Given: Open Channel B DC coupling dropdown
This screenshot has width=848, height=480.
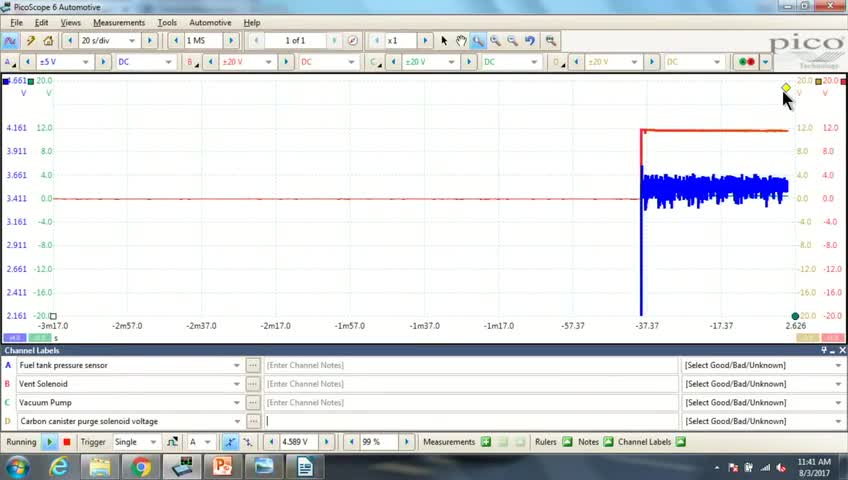Looking at the screenshot, I should [x=351, y=62].
